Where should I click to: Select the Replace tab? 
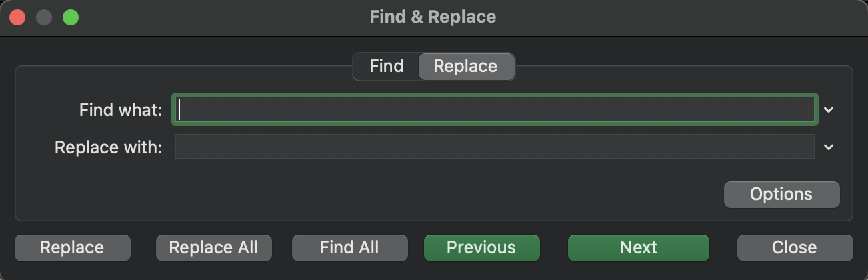[465, 67]
